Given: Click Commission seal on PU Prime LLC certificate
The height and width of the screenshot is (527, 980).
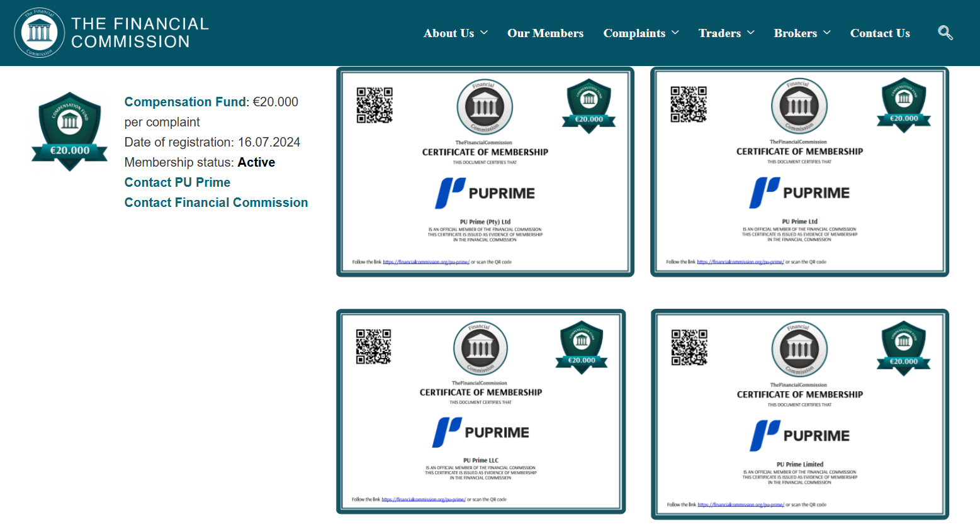Looking at the screenshot, I should [x=480, y=348].
